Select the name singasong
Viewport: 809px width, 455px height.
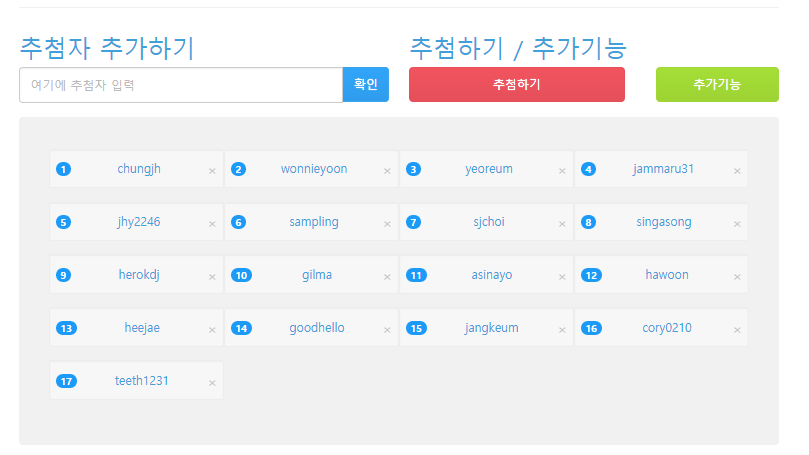(664, 222)
